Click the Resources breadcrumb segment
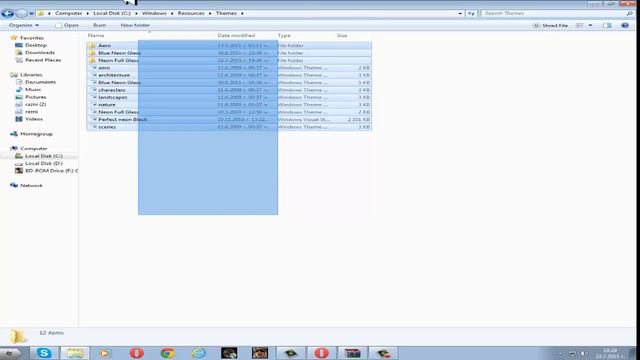 point(191,13)
